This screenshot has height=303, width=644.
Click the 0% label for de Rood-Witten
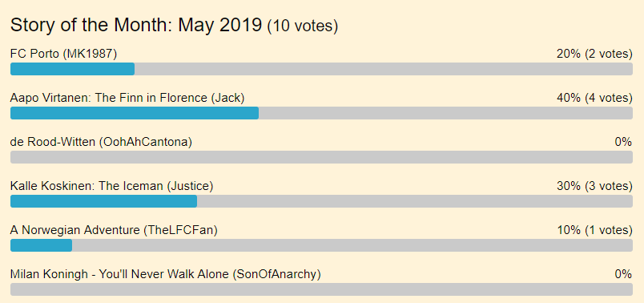[623, 142]
